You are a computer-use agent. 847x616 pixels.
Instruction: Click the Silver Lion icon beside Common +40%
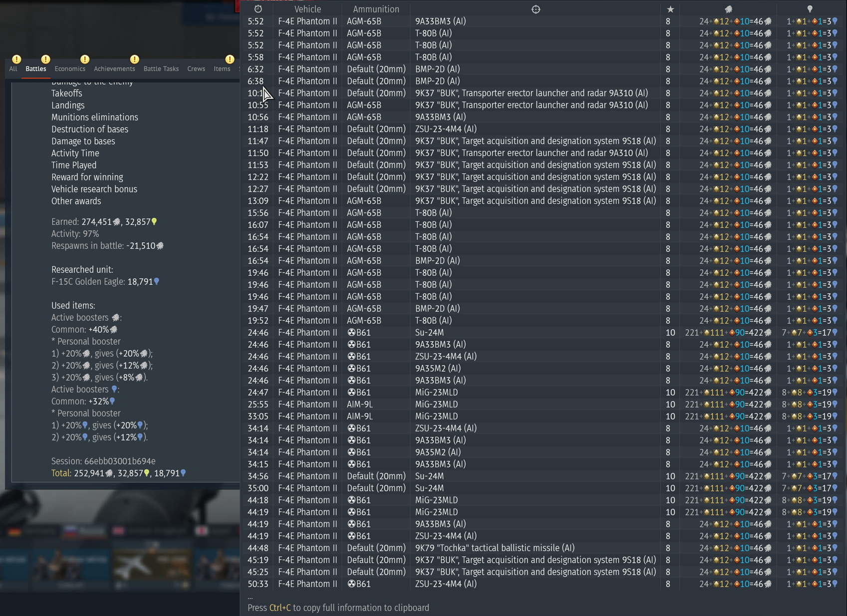pyautogui.click(x=114, y=330)
